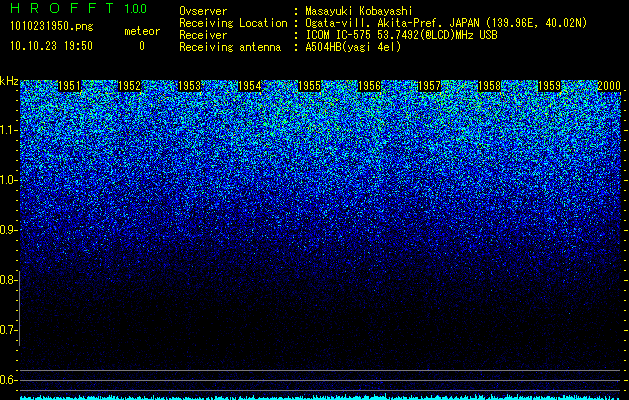Screen dimensions: 629x400
Task: Click the 1957 time marker
Action: (x=429, y=86)
